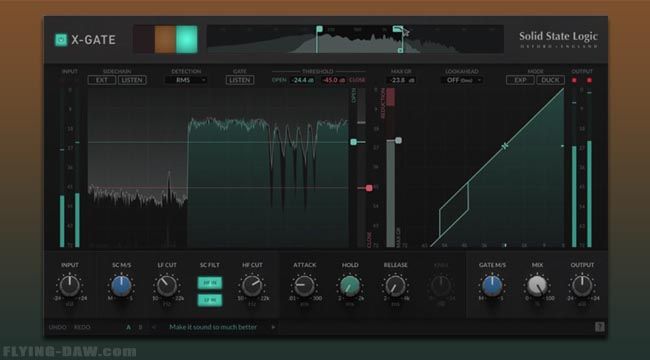Select preset slot B
The height and width of the screenshot is (360, 650).
pyautogui.click(x=140, y=327)
